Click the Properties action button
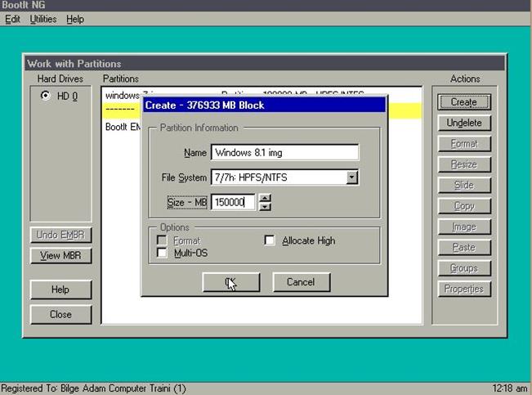Screen dimensions: 532x395 point(464,289)
